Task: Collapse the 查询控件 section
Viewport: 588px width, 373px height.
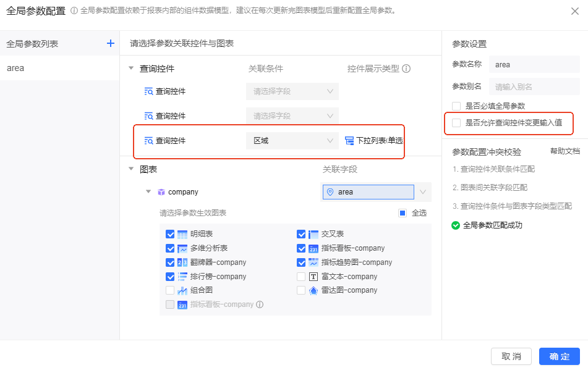Action: [x=131, y=69]
